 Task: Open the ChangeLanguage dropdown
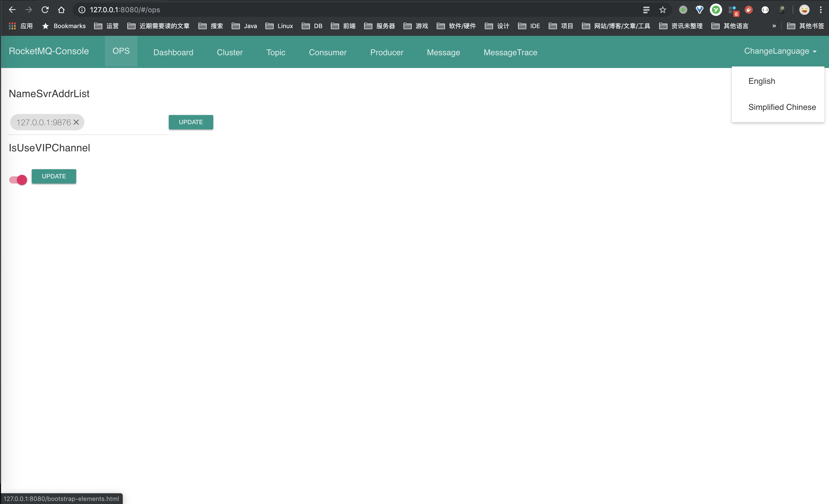click(x=780, y=51)
